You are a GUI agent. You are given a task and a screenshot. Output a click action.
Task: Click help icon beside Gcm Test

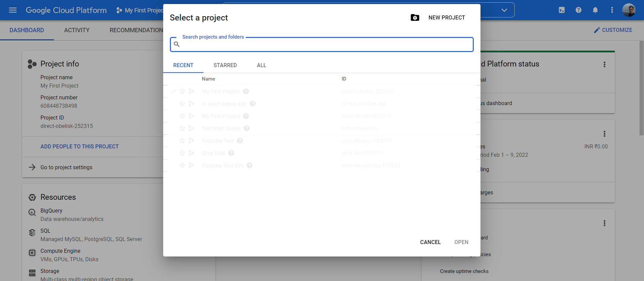[231, 153]
